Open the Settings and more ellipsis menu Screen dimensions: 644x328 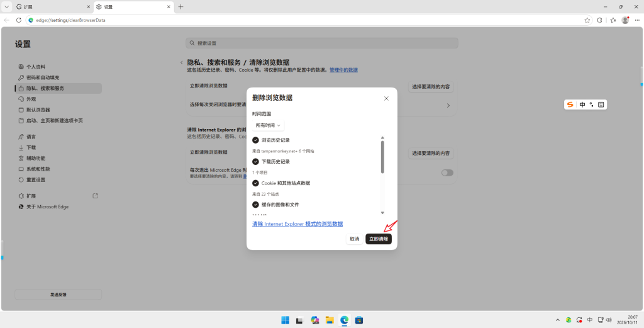tap(637, 20)
